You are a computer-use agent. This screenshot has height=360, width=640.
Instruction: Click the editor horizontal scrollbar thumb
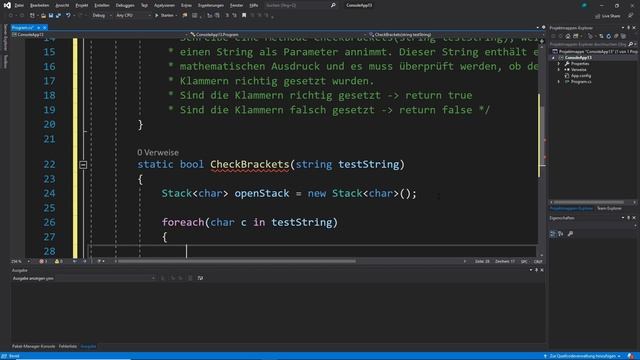237,261
